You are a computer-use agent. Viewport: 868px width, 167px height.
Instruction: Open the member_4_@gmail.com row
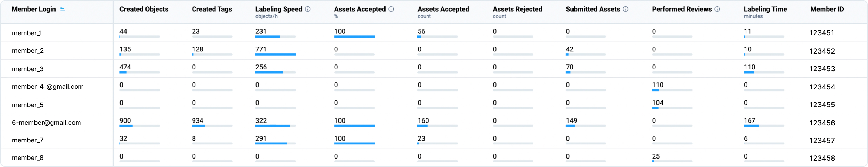pos(48,87)
